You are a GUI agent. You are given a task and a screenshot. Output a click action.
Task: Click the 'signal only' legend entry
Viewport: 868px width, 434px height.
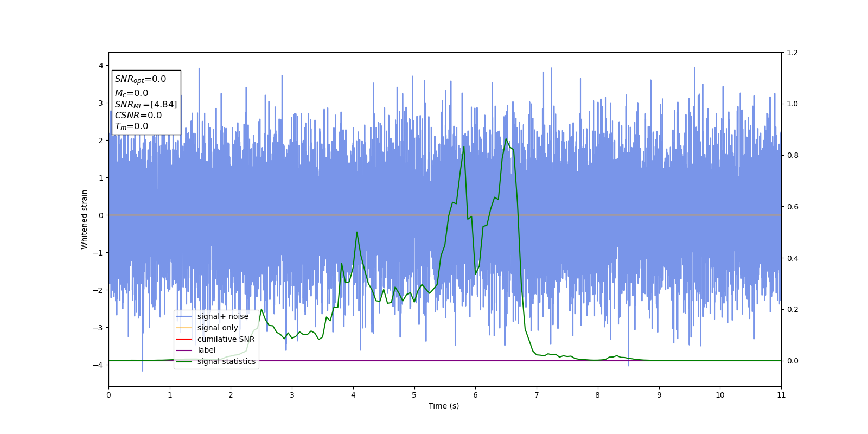point(207,328)
